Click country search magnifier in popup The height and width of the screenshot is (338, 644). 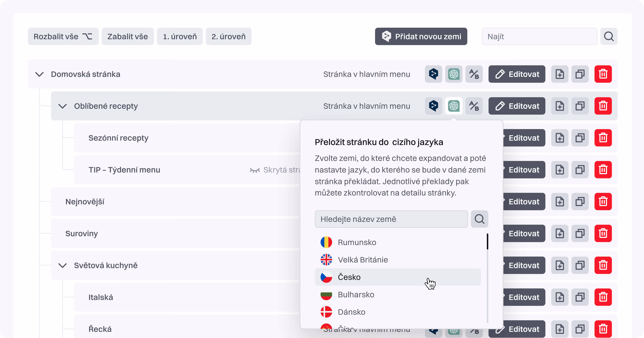(479, 219)
